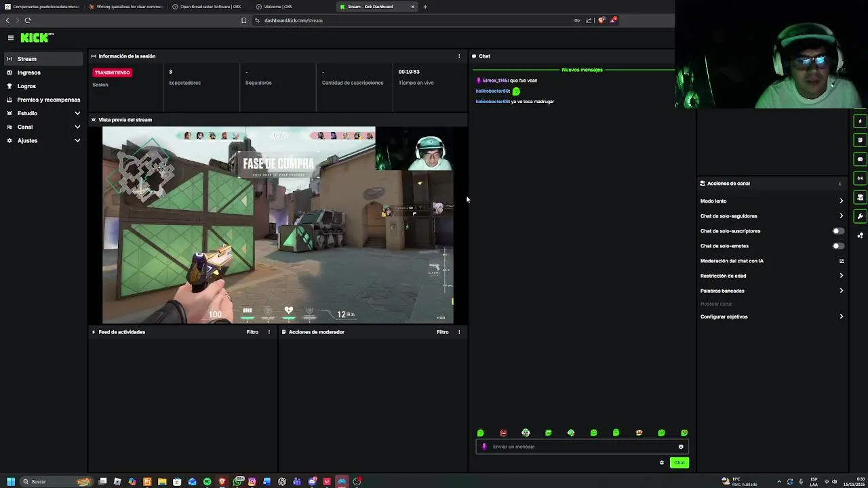Click the wrench sidebar widget icon
868x488 pixels.
[860, 216]
